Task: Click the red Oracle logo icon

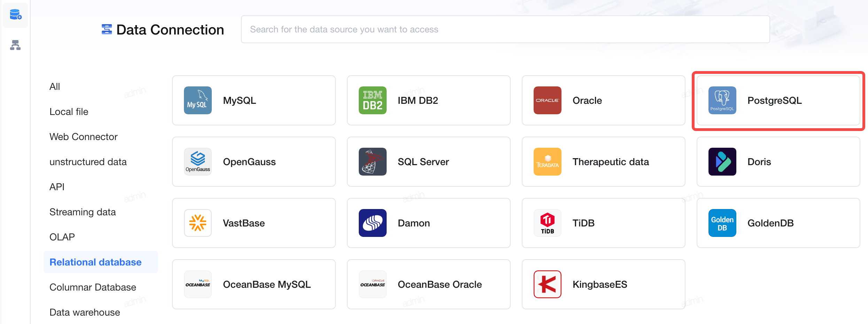Action: (547, 100)
